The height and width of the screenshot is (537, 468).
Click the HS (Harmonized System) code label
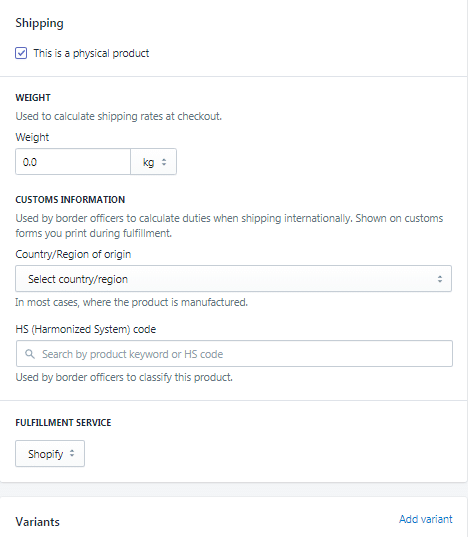coord(86,329)
